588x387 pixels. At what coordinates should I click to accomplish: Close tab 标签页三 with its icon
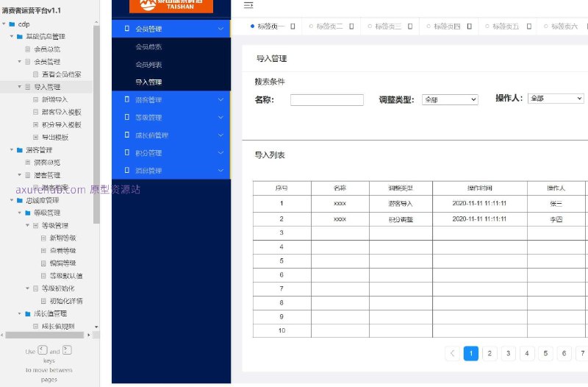[410, 26]
